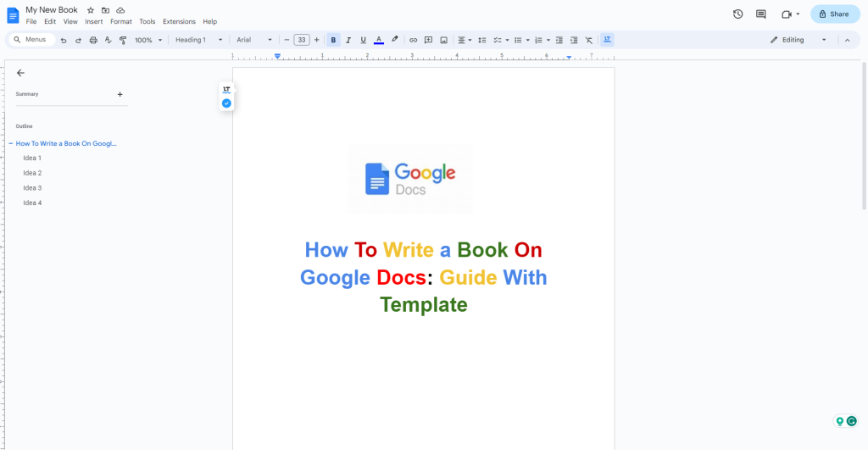
Task: Toggle bold formatting
Action: point(333,40)
